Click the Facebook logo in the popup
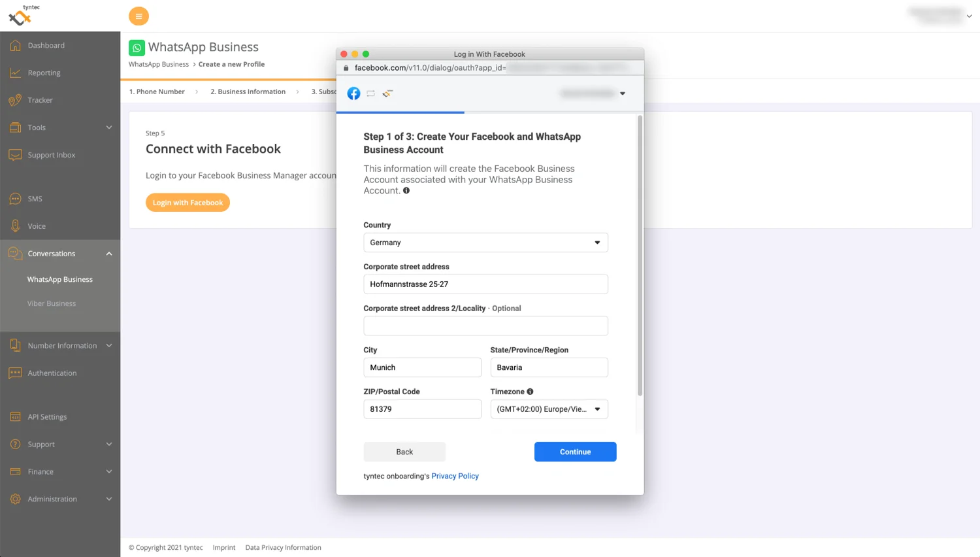 coord(353,93)
